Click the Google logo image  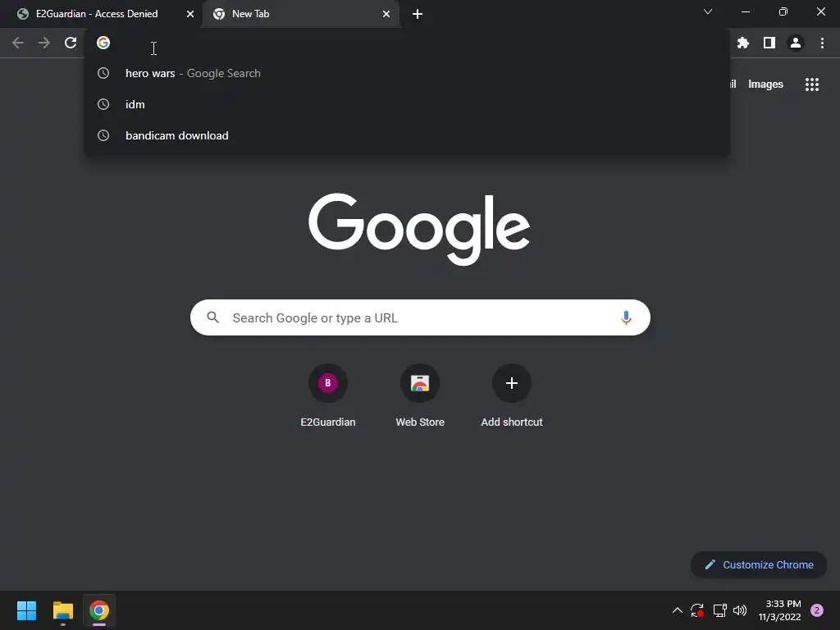click(x=419, y=230)
